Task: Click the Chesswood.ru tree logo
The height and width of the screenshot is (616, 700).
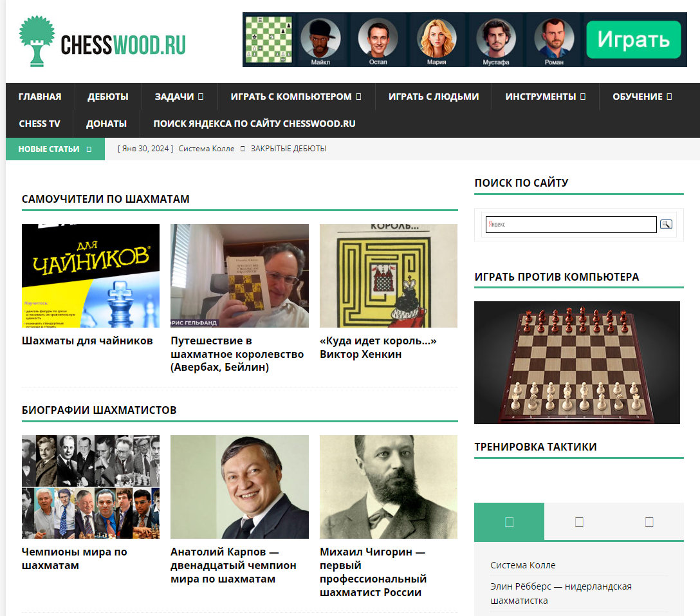Action: 37,41
